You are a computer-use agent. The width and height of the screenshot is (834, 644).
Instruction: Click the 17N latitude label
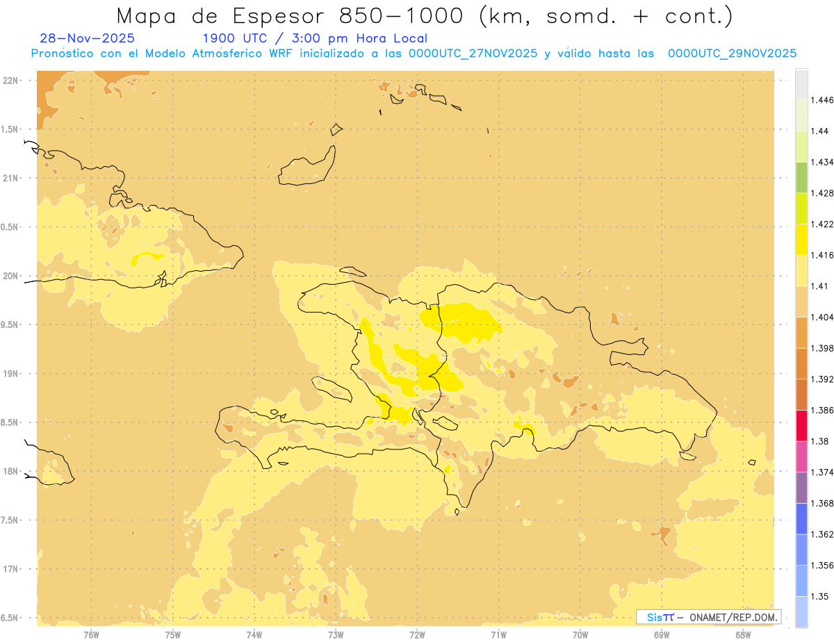(10, 569)
